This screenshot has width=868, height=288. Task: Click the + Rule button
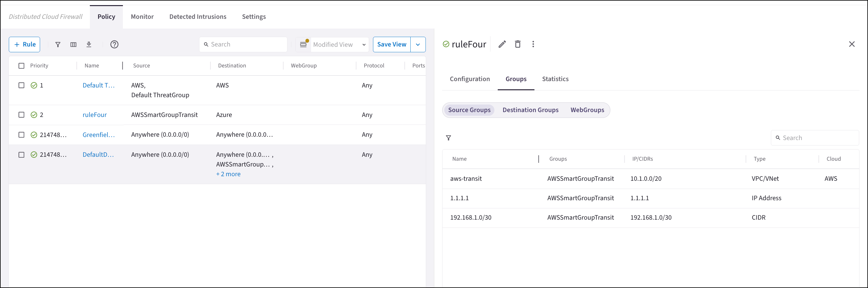coord(25,45)
